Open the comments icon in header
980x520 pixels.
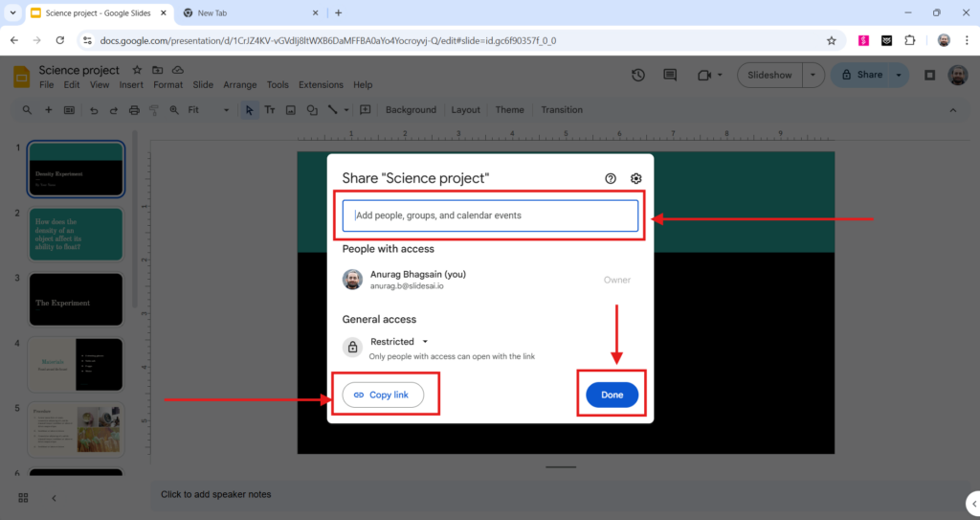[670, 76]
